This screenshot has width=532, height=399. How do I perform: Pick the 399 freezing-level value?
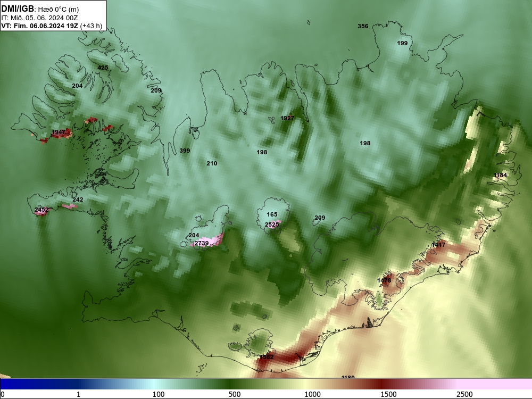185,151
